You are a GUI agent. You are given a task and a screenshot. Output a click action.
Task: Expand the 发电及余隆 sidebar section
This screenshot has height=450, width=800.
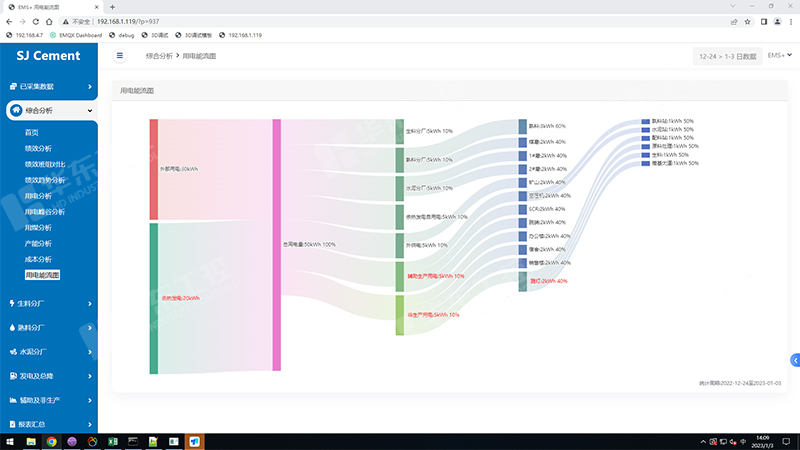[48, 376]
